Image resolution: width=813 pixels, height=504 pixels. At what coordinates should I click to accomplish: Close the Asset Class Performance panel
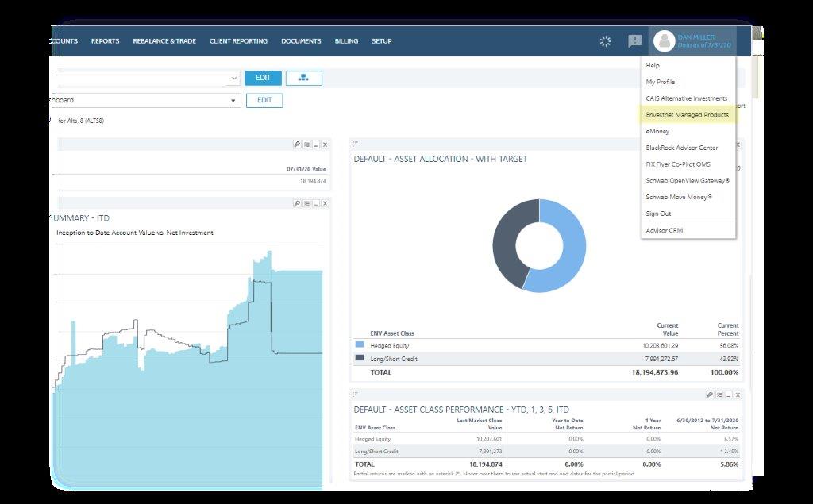738,394
